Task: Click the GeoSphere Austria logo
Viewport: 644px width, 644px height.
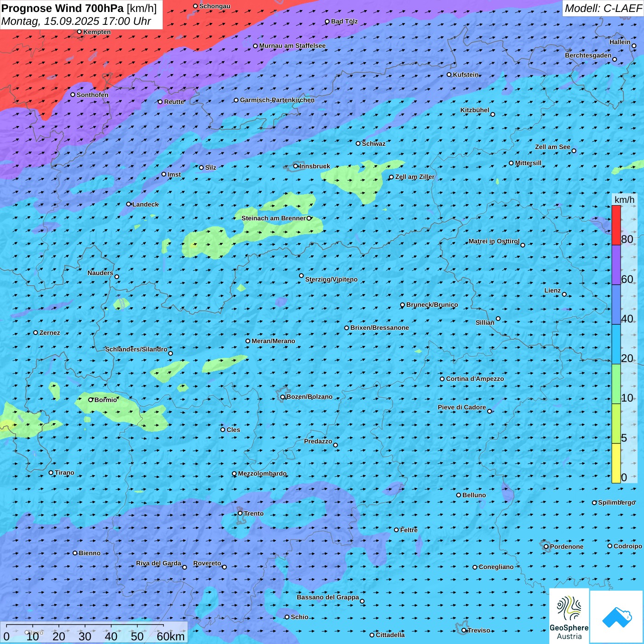Action: 569,616
